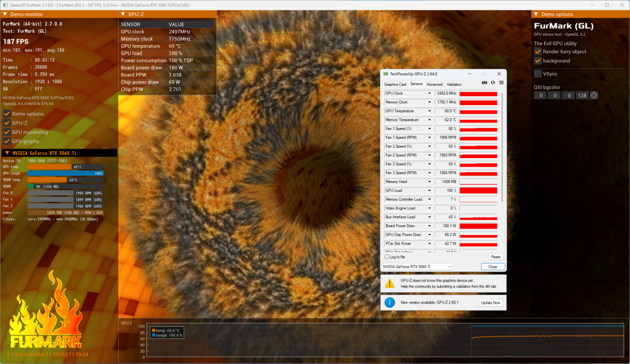The image size is (630, 364).
Task: Click the checkered pattern icon beside OSI bgcolor
Action: coord(594,95)
